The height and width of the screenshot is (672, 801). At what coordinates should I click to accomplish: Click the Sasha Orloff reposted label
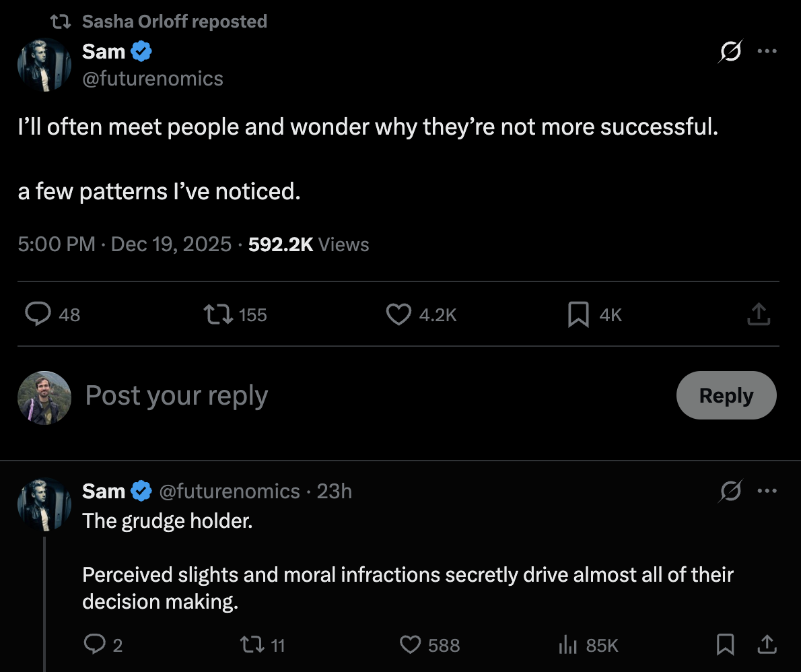(174, 22)
